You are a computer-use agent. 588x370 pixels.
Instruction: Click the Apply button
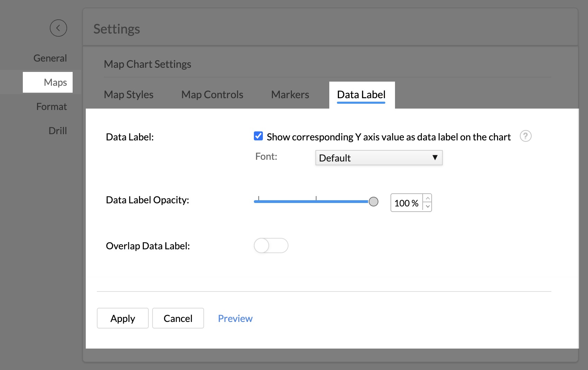[122, 318]
